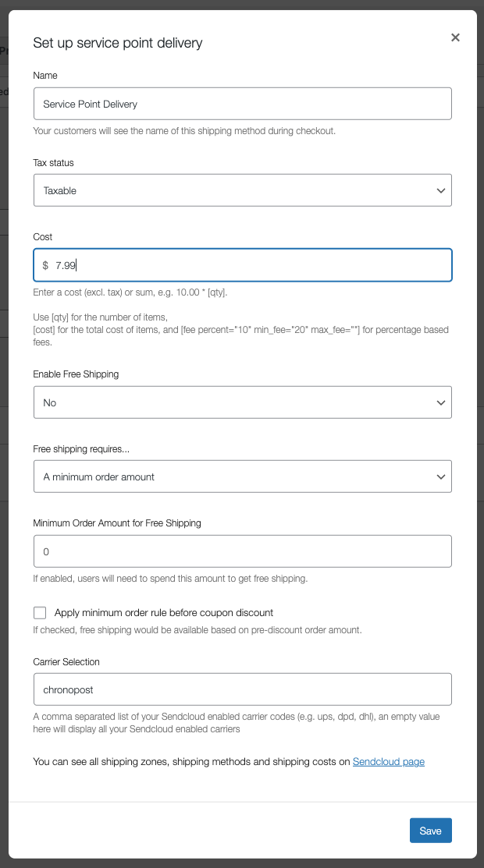Click the Tax status chevron arrow
Viewport: 484px width, 868px height.
coord(441,190)
